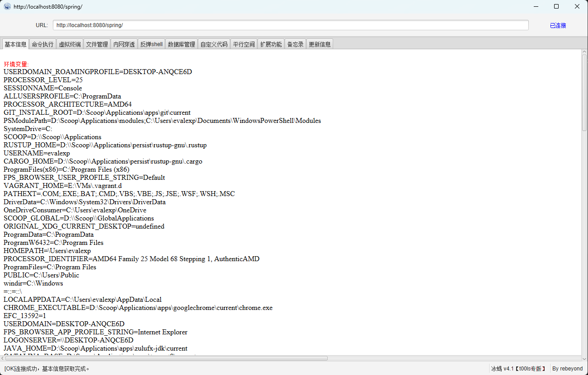The width and height of the screenshot is (588, 375).
Task: Switch to the 平行空间 tab
Action: click(244, 44)
